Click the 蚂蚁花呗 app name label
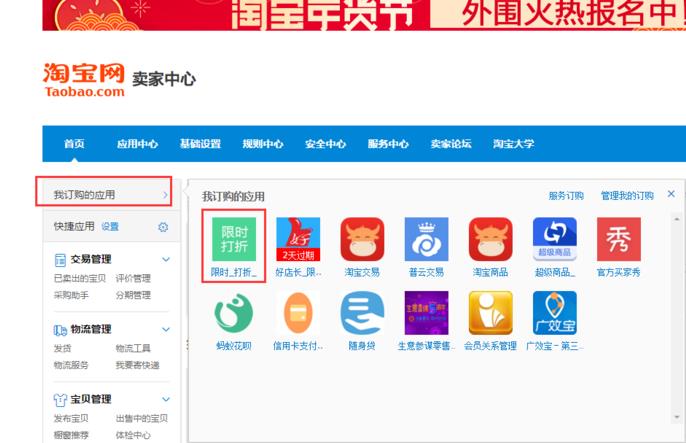 (234, 346)
